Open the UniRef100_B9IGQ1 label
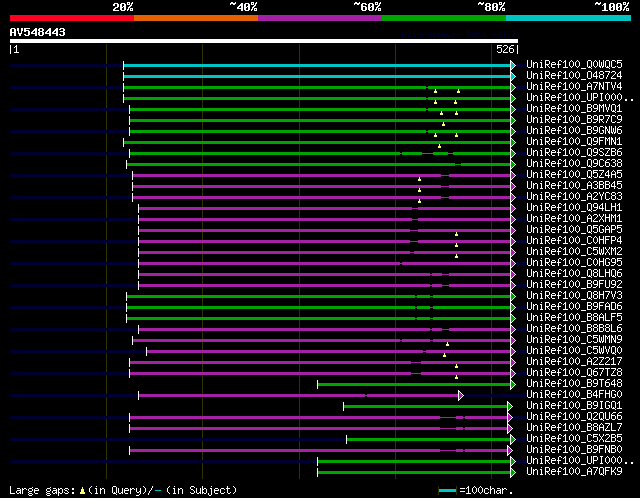640x498 pixels. [574, 406]
